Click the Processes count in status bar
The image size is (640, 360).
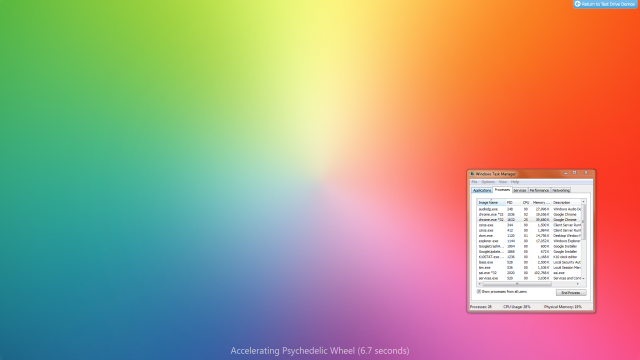(481, 307)
